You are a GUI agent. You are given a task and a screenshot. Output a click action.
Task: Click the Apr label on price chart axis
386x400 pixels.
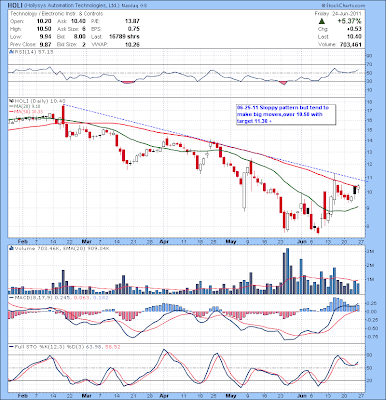pos(163,241)
